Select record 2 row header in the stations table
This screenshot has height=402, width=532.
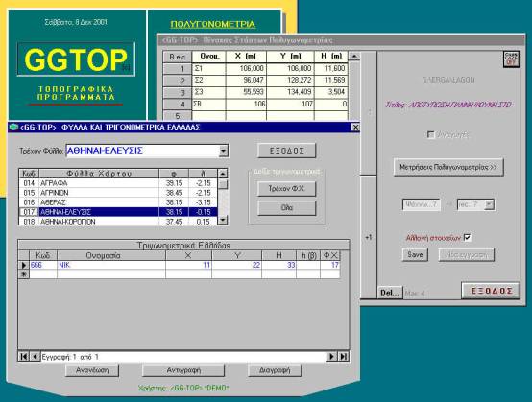point(178,81)
